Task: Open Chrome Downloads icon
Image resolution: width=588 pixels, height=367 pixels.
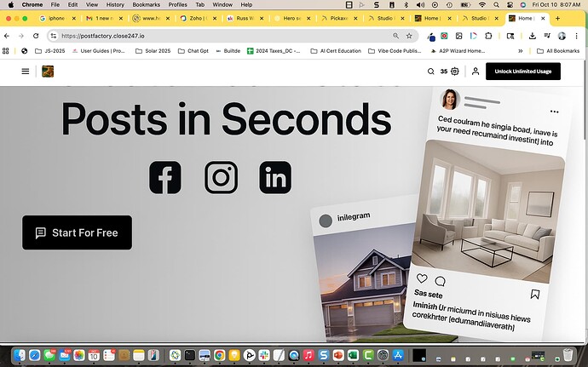Action: (532, 36)
